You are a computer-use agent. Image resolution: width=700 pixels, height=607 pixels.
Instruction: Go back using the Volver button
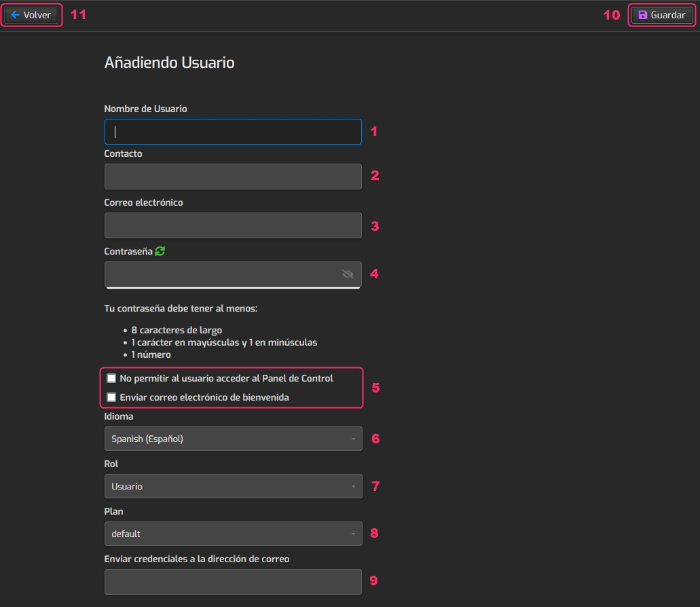point(31,15)
